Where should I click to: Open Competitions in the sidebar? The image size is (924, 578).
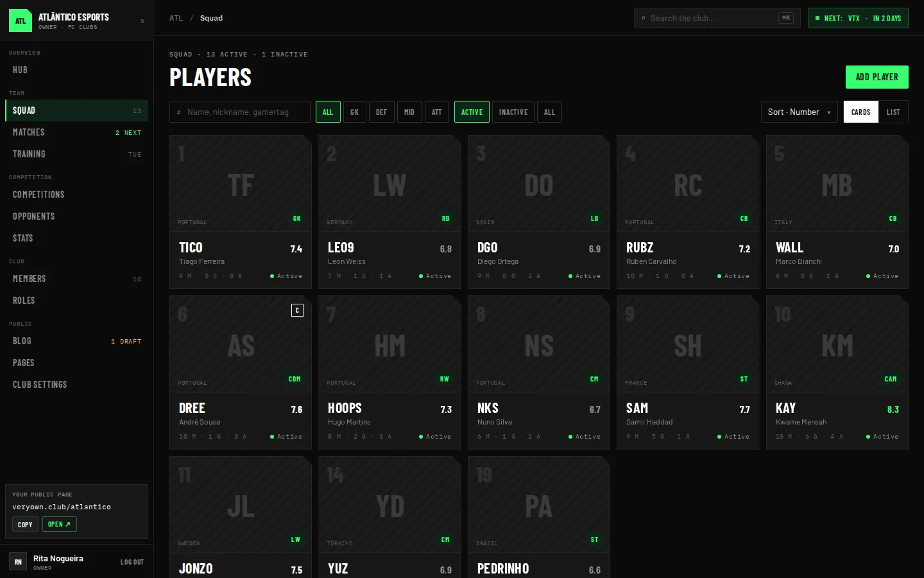(76, 195)
